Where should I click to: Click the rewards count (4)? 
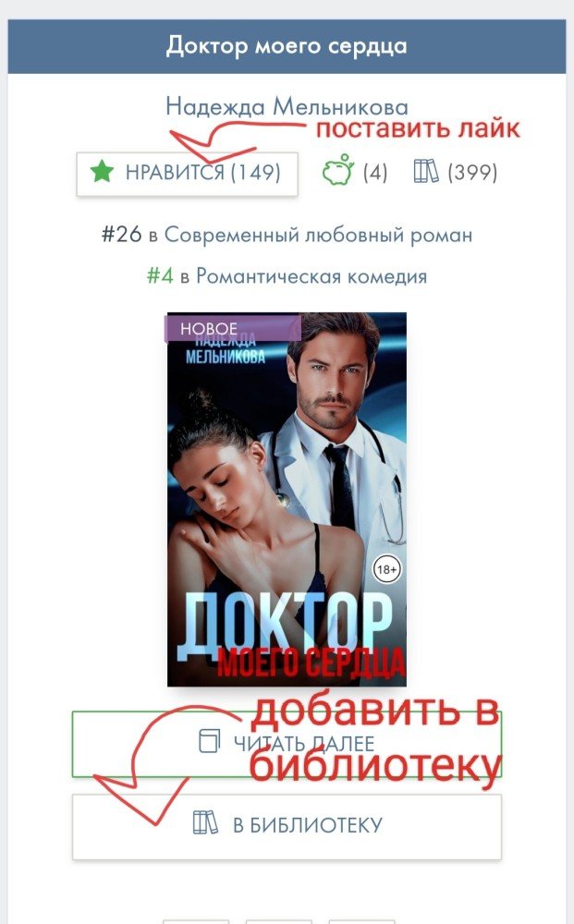374,173
